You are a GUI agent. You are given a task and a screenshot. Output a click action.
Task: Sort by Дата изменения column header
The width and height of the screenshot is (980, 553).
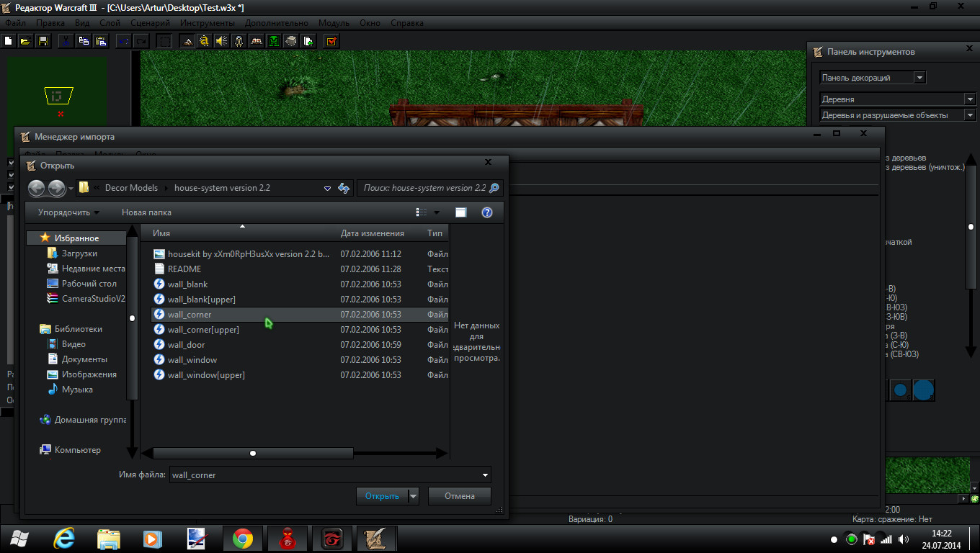[x=379, y=233]
